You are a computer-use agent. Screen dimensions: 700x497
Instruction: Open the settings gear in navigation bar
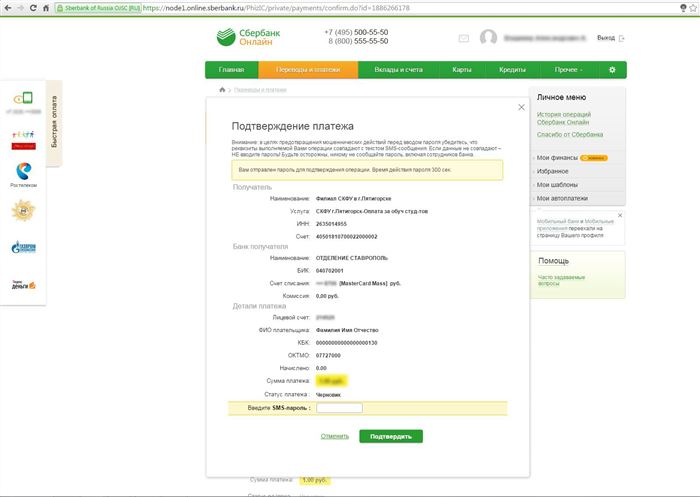point(612,70)
